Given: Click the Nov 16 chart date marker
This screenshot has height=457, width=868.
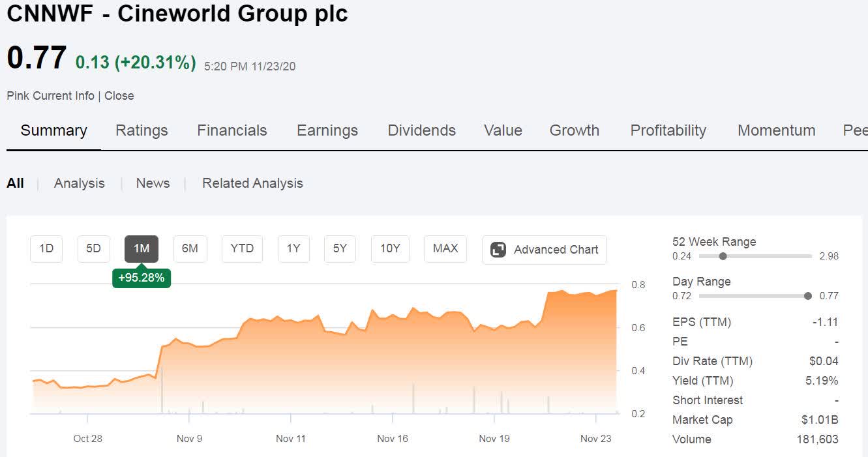Looking at the screenshot, I should (393, 438).
